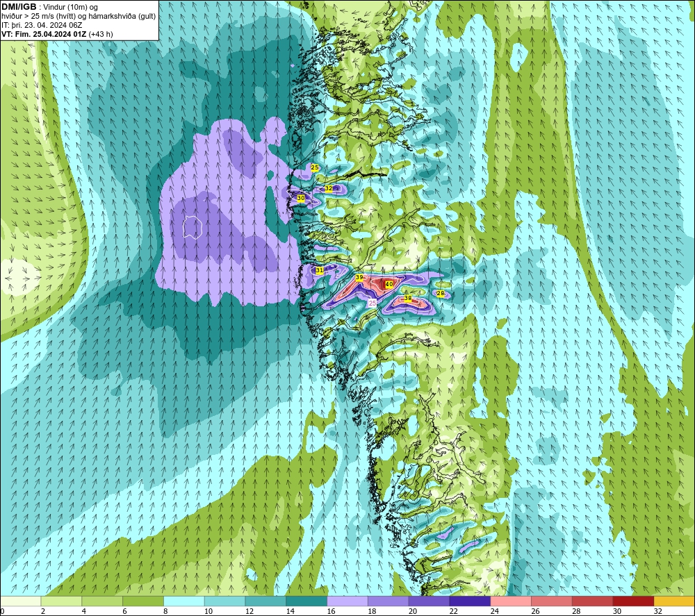Select legend tick value 16
Viewport: 695px width, 616px height.
click(331, 611)
